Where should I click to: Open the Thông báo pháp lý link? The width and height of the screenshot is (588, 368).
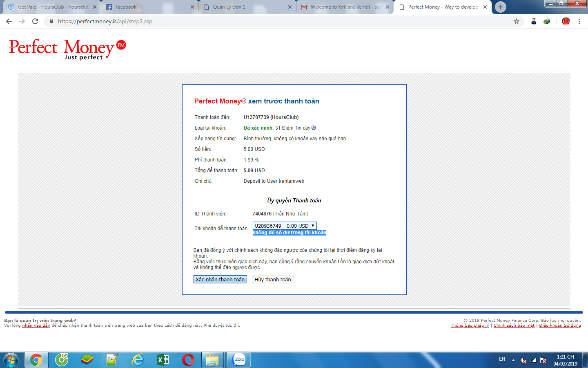pos(470,325)
